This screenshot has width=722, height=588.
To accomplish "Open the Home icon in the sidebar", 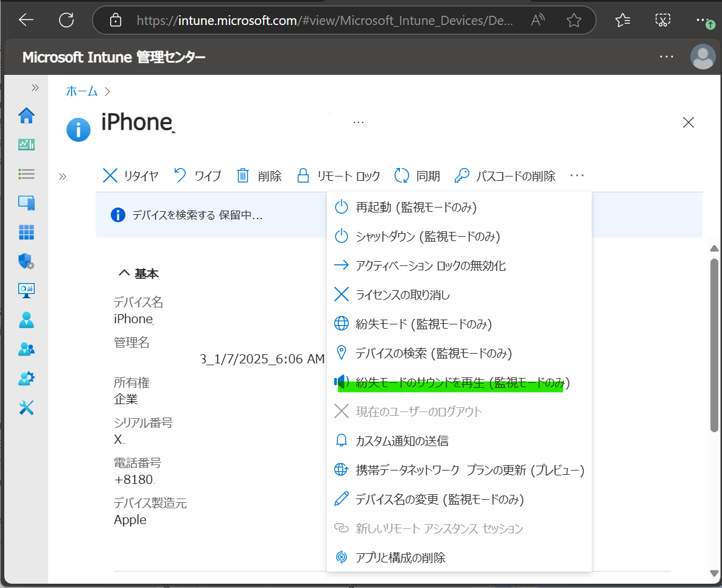I will 26,116.
